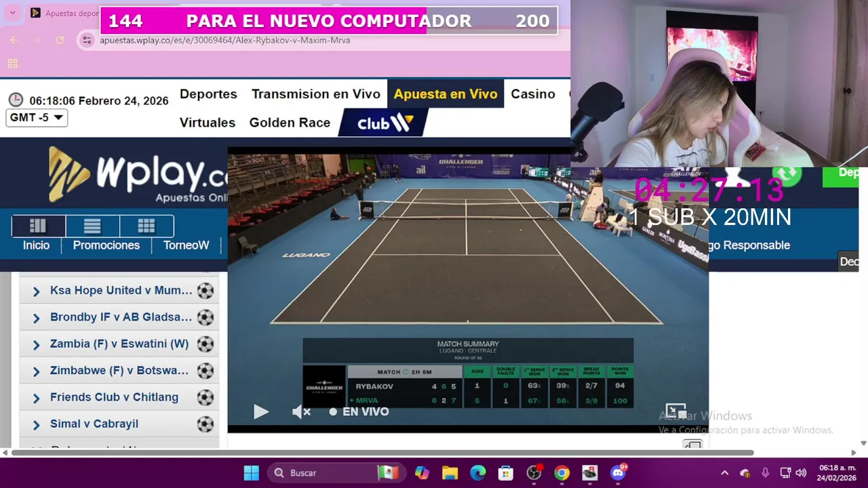Open Friends Club v Chitlang match

click(x=114, y=397)
